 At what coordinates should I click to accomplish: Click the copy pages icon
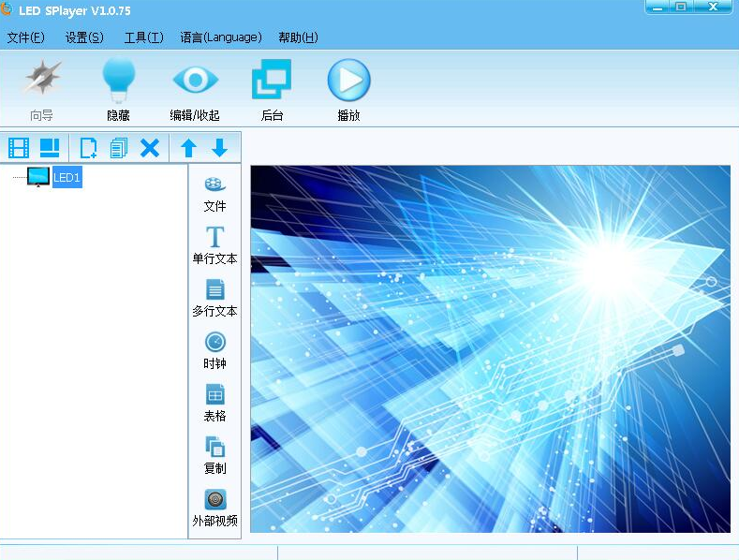[x=119, y=148]
